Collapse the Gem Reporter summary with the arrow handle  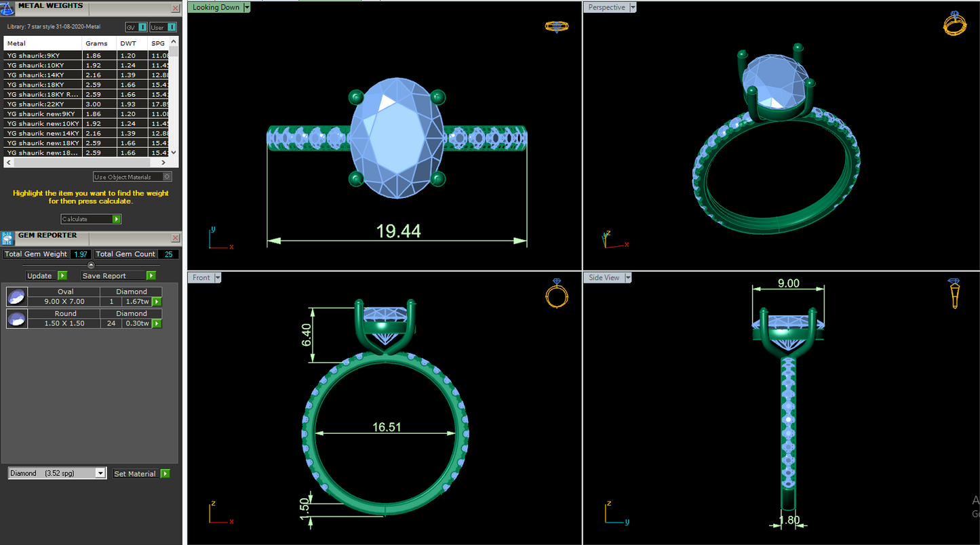point(92,264)
